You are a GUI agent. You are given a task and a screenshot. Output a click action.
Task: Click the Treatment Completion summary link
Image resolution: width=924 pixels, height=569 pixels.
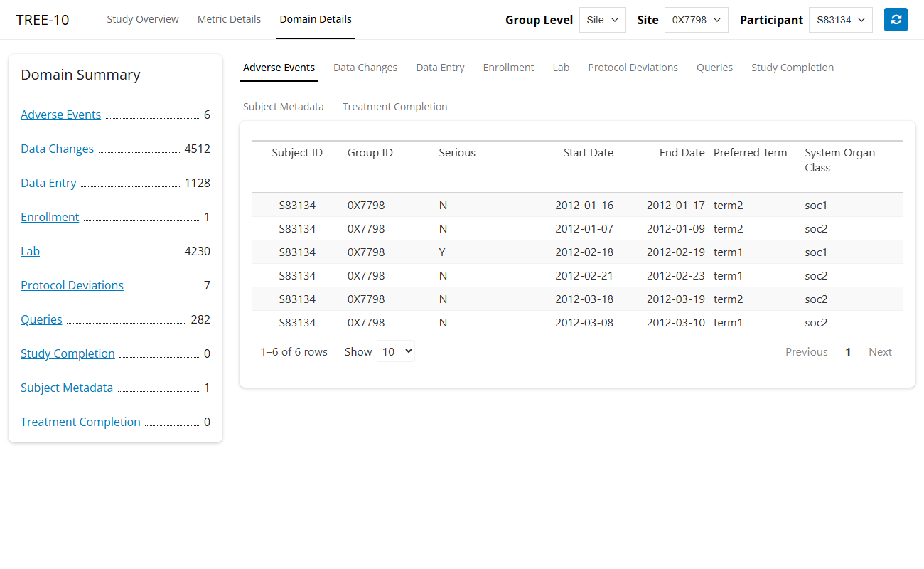(80, 422)
